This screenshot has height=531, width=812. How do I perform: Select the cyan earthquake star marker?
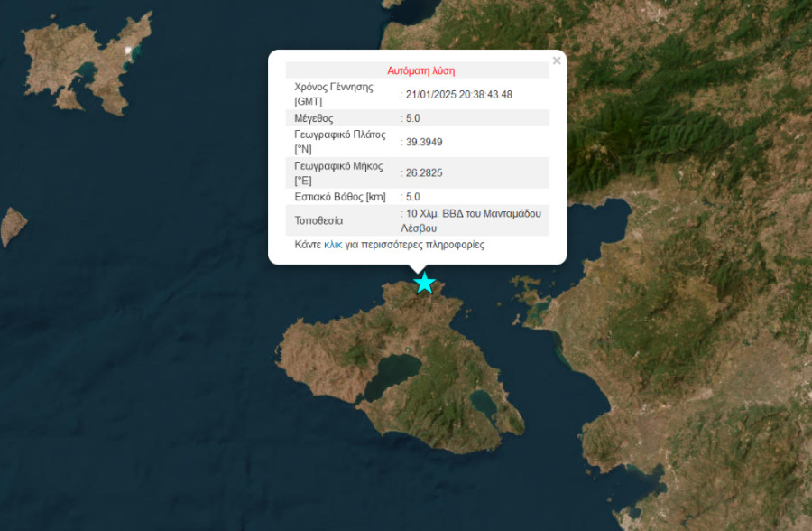tap(423, 282)
